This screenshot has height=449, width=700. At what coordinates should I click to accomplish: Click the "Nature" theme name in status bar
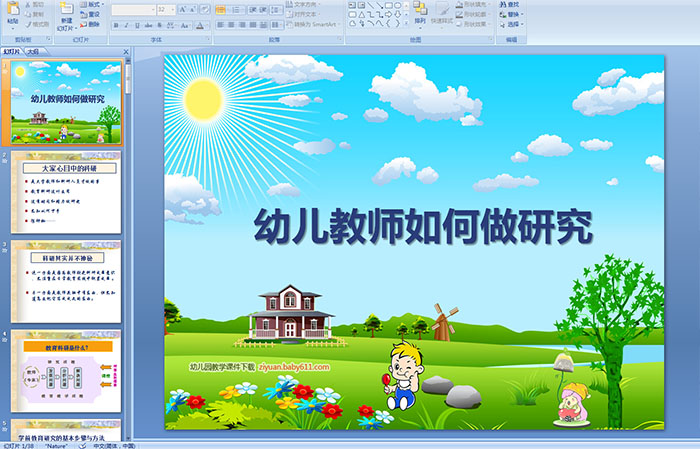coord(56,446)
